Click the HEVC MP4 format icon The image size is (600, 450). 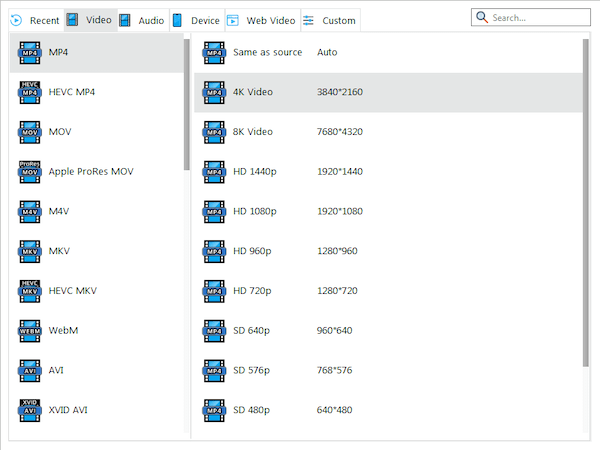pyautogui.click(x=30, y=92)
